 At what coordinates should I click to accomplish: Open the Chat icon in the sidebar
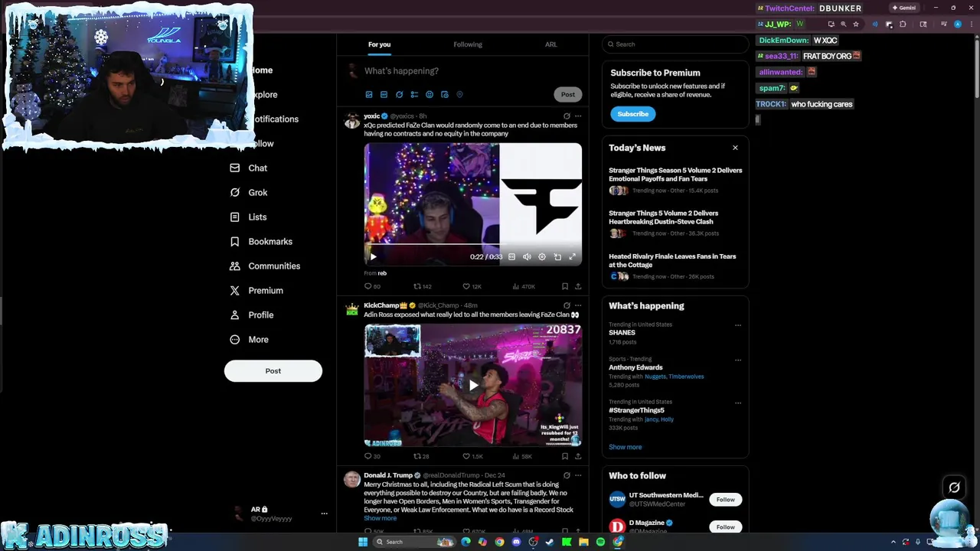point(235,168)
